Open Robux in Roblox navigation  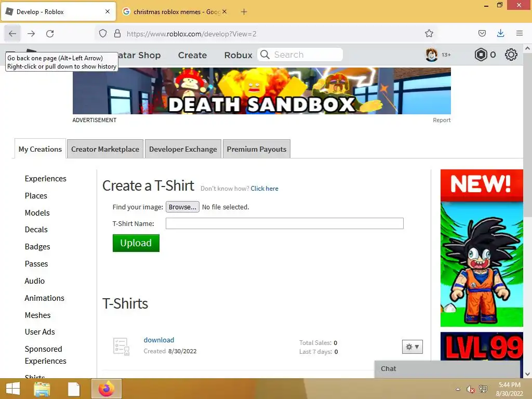(238, 55)
